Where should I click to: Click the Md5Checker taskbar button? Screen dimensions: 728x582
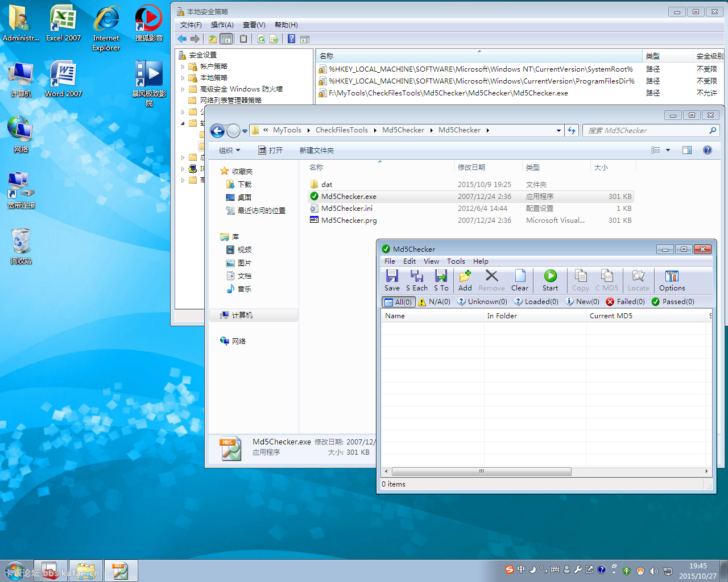point(121,571)
